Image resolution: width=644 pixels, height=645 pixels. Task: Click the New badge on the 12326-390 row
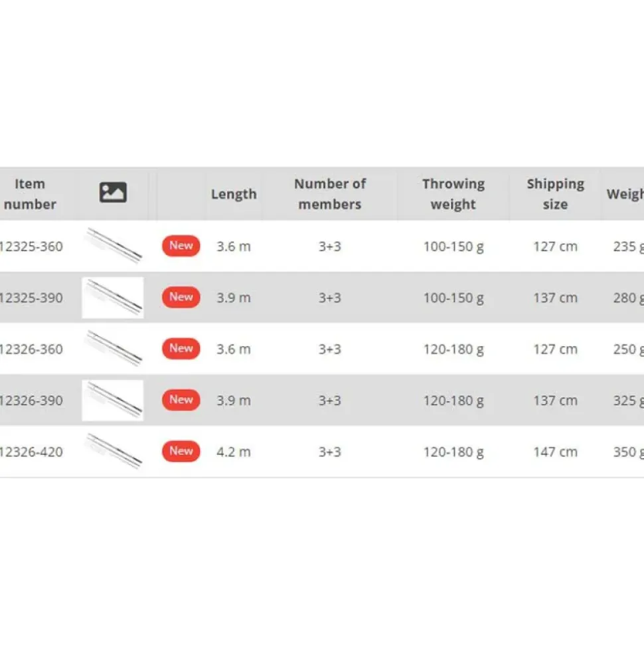tap(181, 401)
